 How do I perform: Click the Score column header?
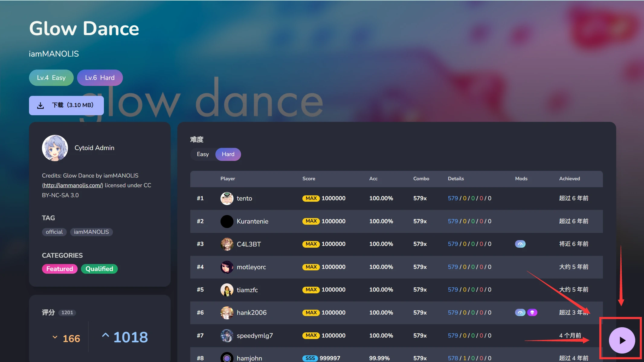click(x=309, y=179)
